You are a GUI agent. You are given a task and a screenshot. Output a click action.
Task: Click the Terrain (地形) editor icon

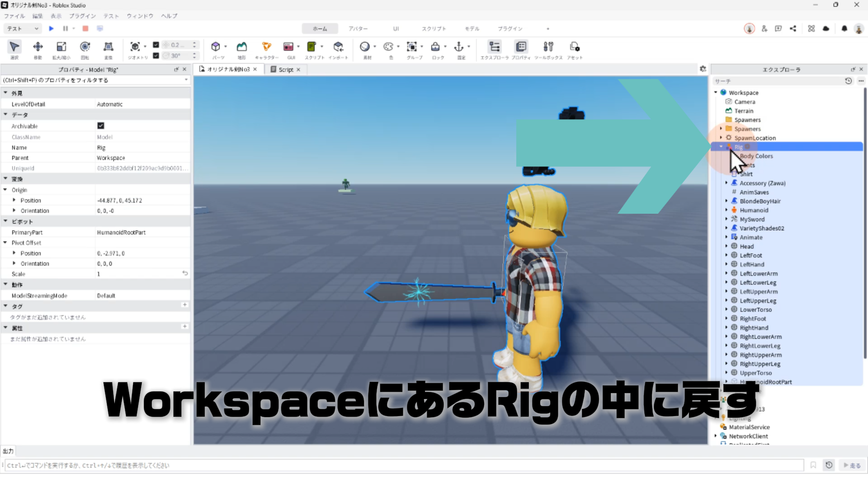pos(242,47)
